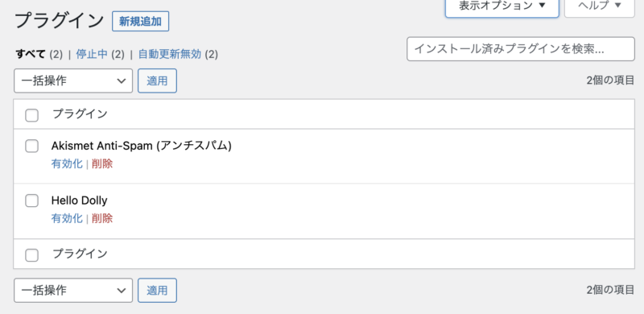Expand the ヘルプ tab
Viewport: 644px width, 314px height.
point(600,6)
